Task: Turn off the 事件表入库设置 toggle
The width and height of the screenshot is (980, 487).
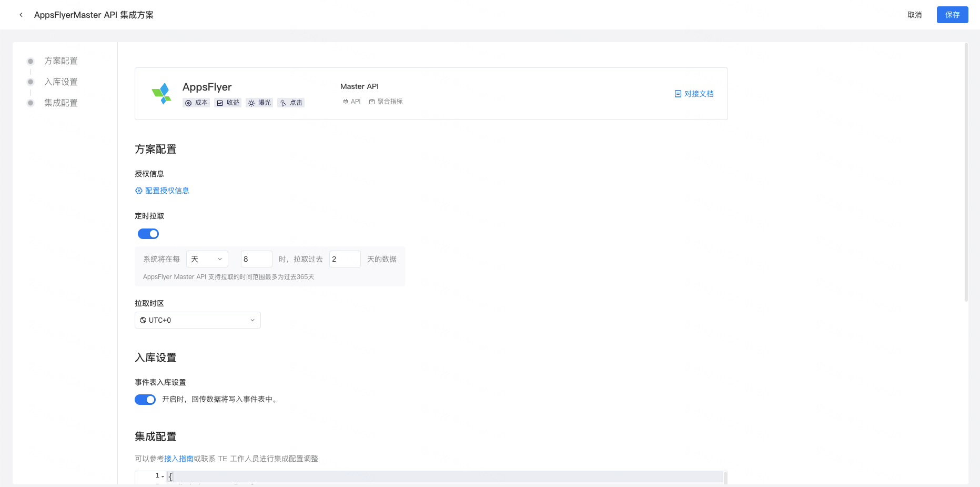Action: (145, 400)
